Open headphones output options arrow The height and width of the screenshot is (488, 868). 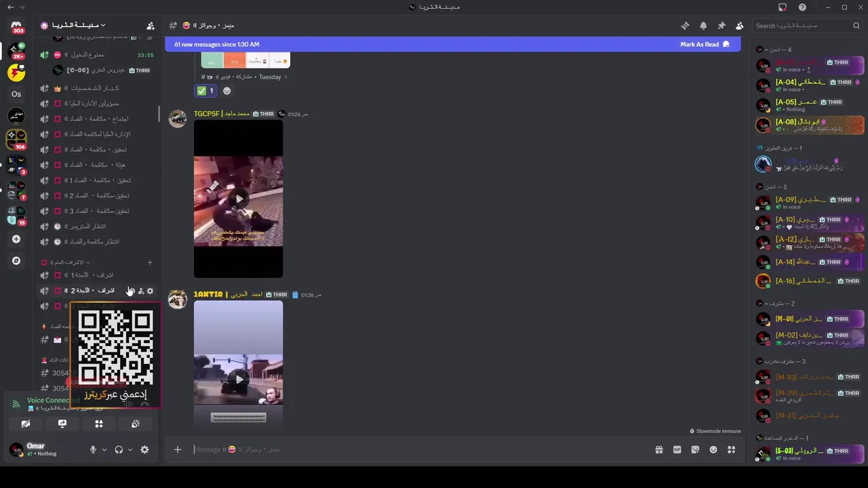(130, 449)
